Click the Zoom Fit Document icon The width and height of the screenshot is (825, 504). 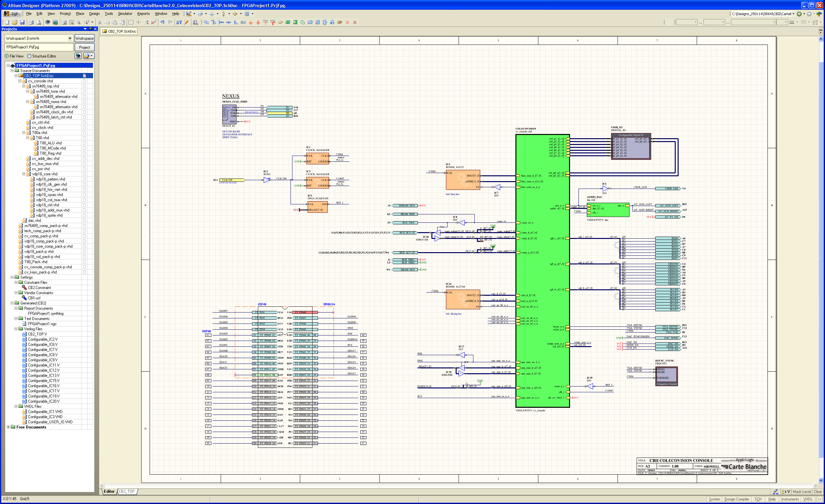click(x=64, y=22)
